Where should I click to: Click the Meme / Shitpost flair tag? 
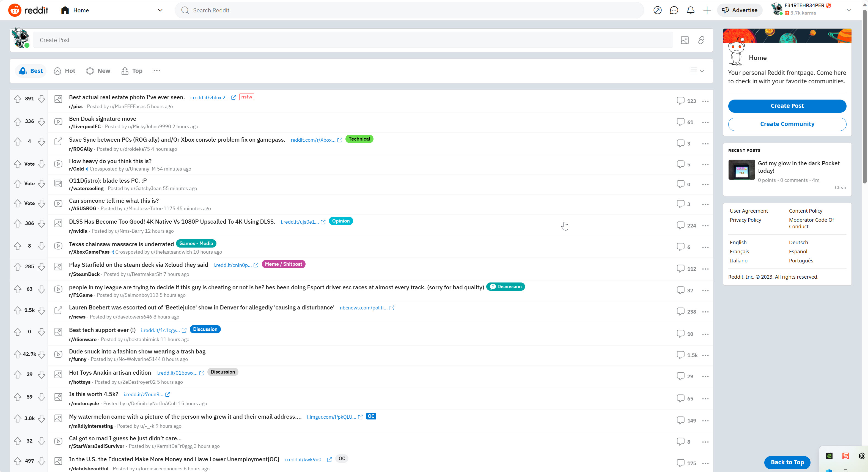tap(283, 264)
